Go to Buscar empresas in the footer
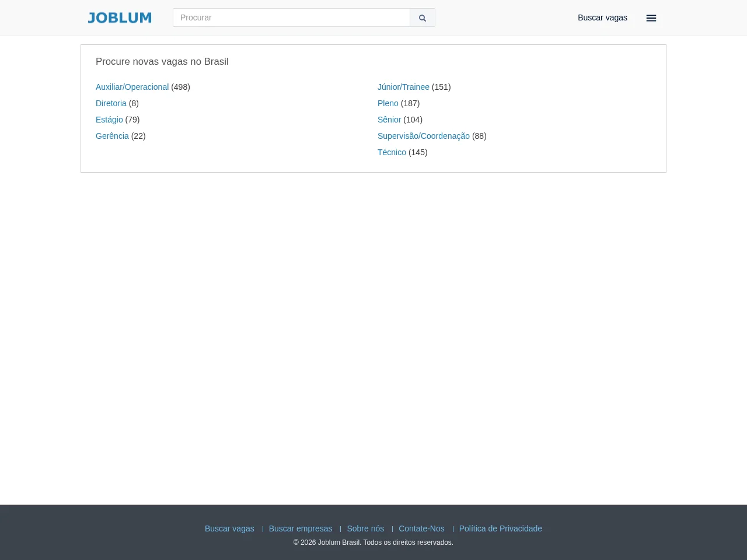The height and width of the screenshot is (560, 747). coord(301,528)
